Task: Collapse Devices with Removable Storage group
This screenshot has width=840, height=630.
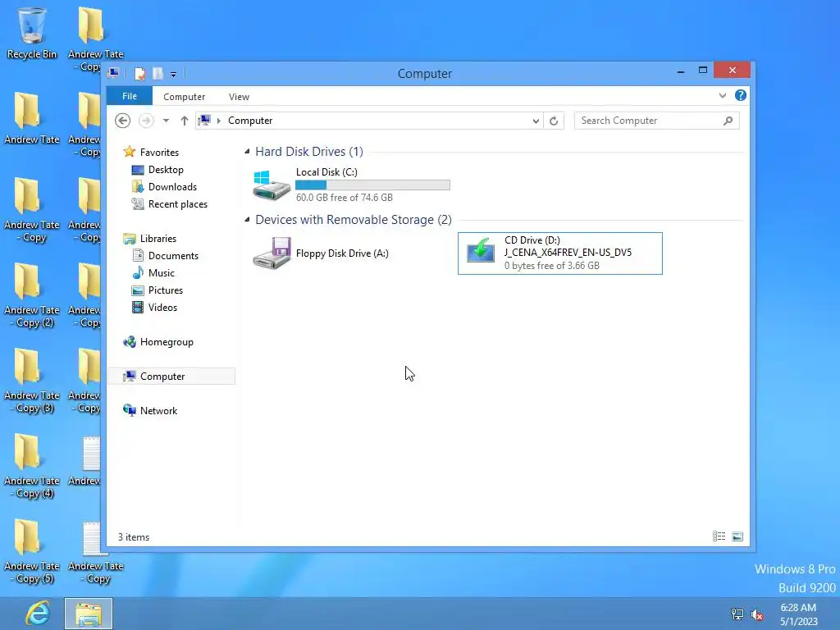Action: [x=247, y=220]
